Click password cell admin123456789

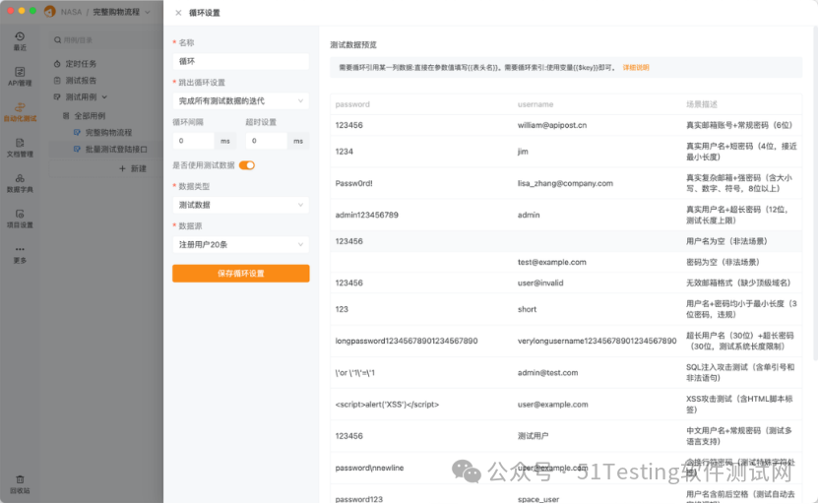click(x=367, y=215)
